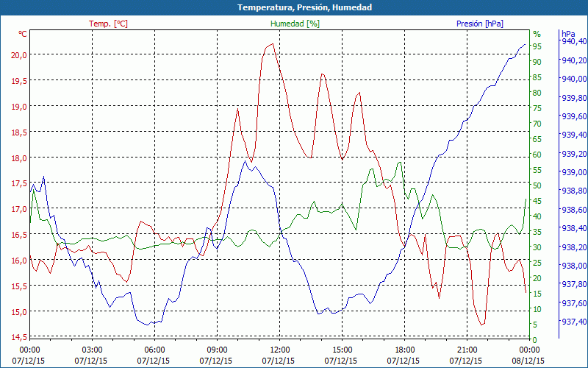
Task: Click the time axis label '21:00'
Action: point(467,350)
